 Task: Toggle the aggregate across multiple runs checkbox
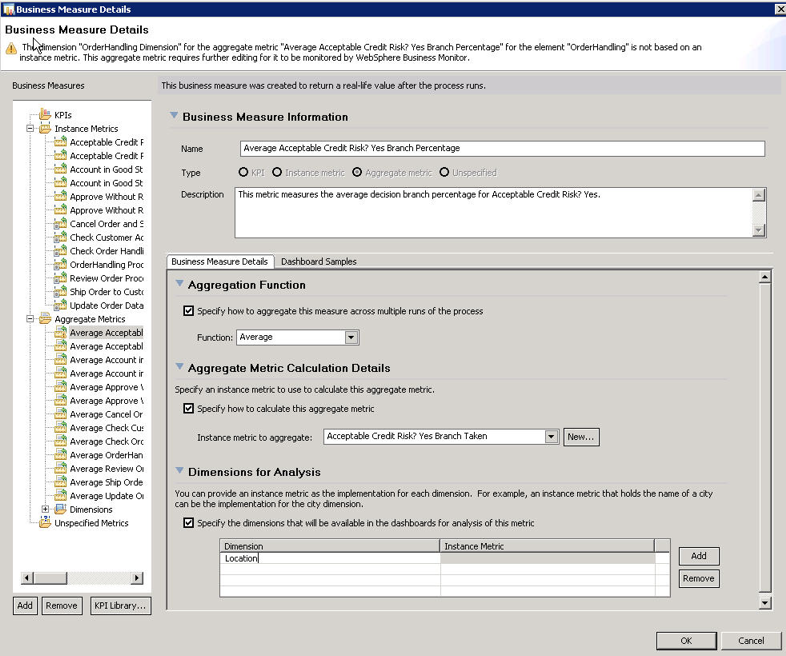(x=189, y=311)
